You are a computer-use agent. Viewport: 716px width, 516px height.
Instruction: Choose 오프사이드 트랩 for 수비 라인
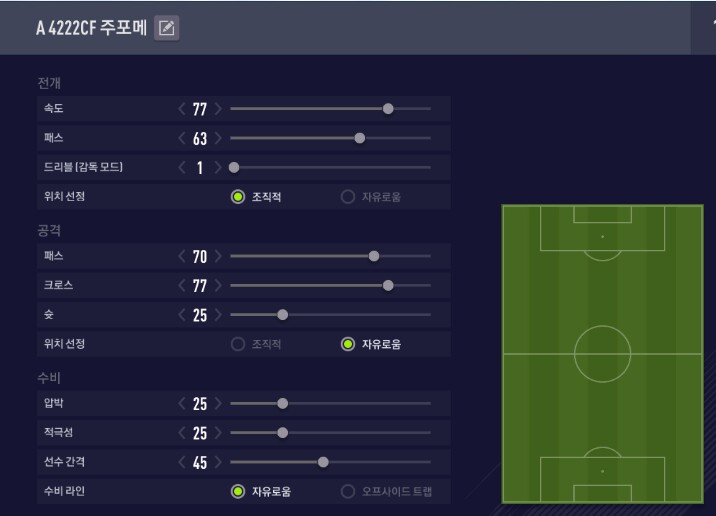point(348,492)
